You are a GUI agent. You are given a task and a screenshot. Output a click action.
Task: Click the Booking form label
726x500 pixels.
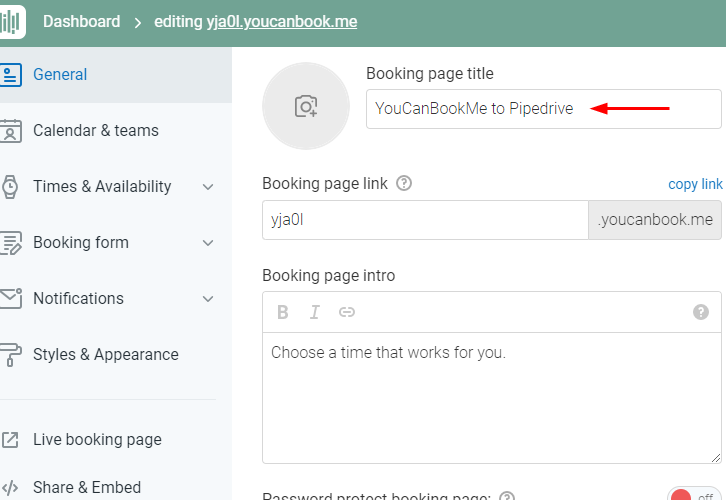point(81,243)
